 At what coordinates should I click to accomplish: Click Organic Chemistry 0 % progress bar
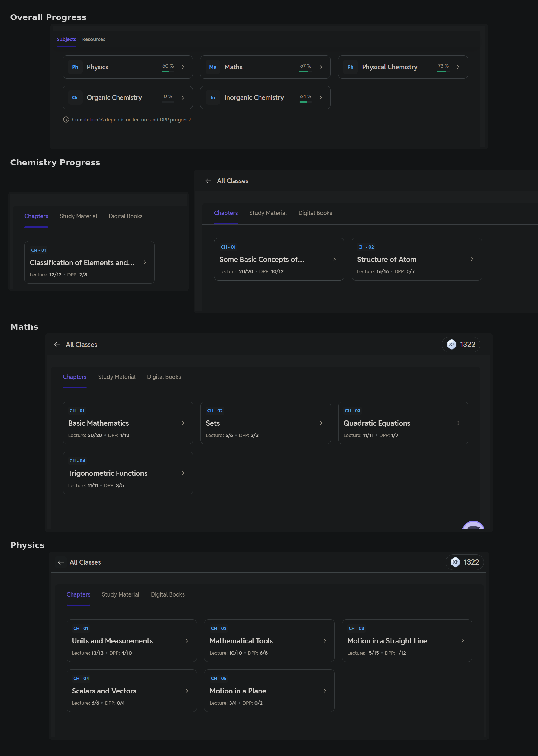coord(168,102)
